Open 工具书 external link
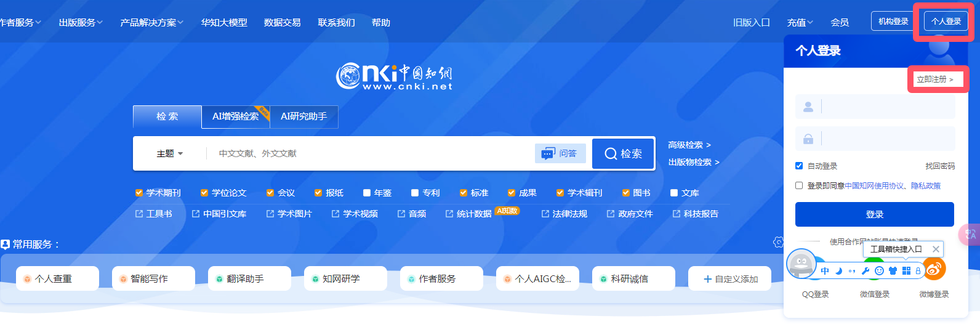The width and height of the screenshot is (980, 324). (x=154, y=214)
